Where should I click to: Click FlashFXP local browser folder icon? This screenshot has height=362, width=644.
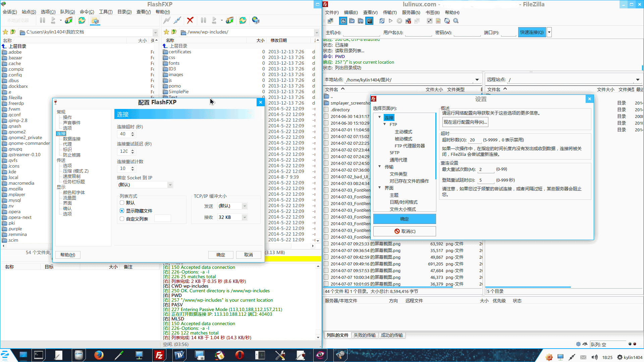click(95, 20)
